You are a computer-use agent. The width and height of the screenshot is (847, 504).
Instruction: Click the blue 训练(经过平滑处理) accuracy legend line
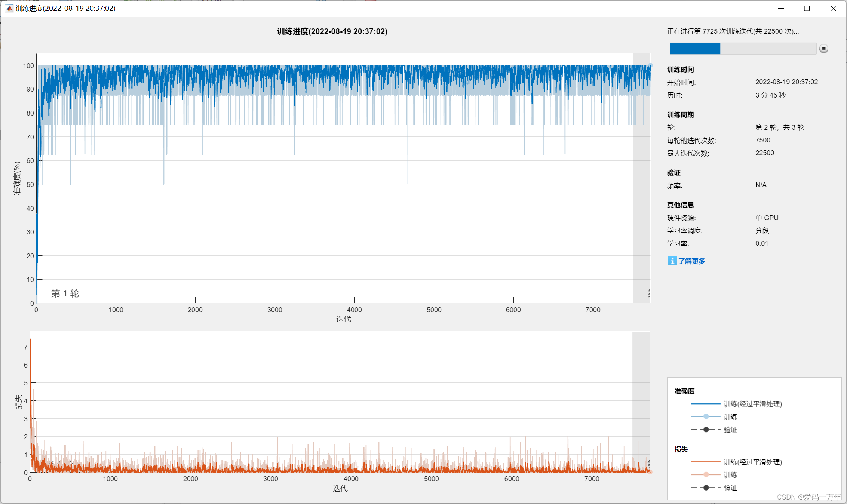click(706, 404)
